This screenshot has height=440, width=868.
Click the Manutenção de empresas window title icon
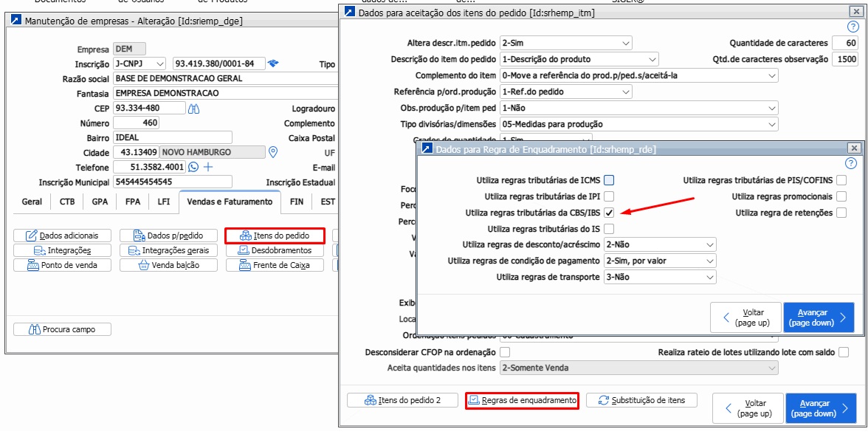click(16, 21)
